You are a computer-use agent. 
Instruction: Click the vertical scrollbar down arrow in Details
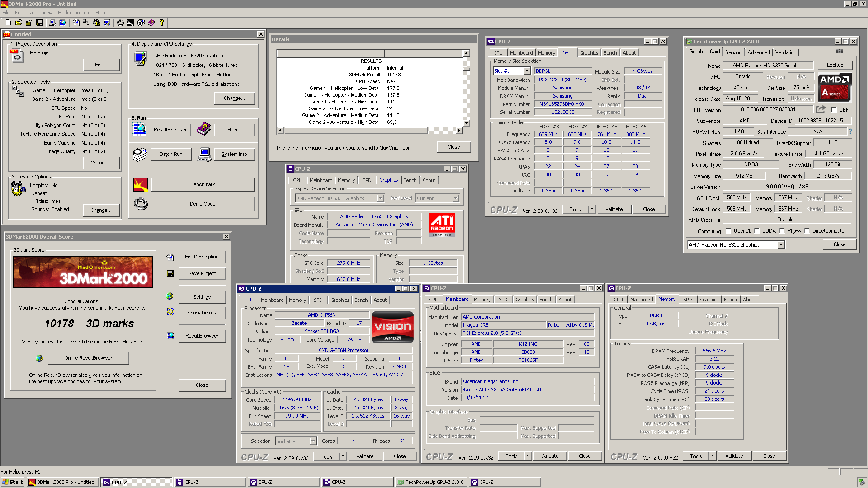coord(467,123)
